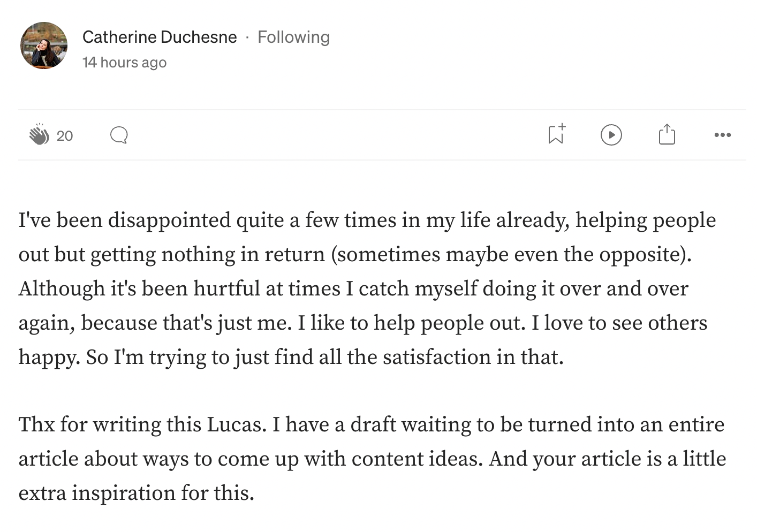View Catherine Duchesne's profile photo
Screen dimensions: 757x532
point(44,45)
